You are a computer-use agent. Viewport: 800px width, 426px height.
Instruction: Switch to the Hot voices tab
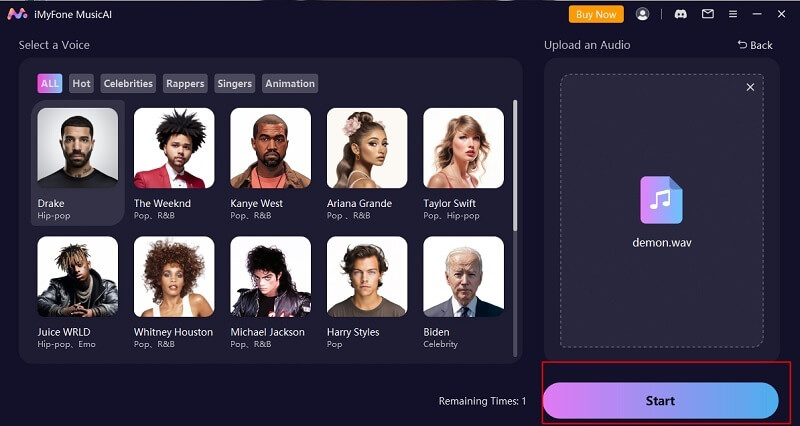pos(81,84)
